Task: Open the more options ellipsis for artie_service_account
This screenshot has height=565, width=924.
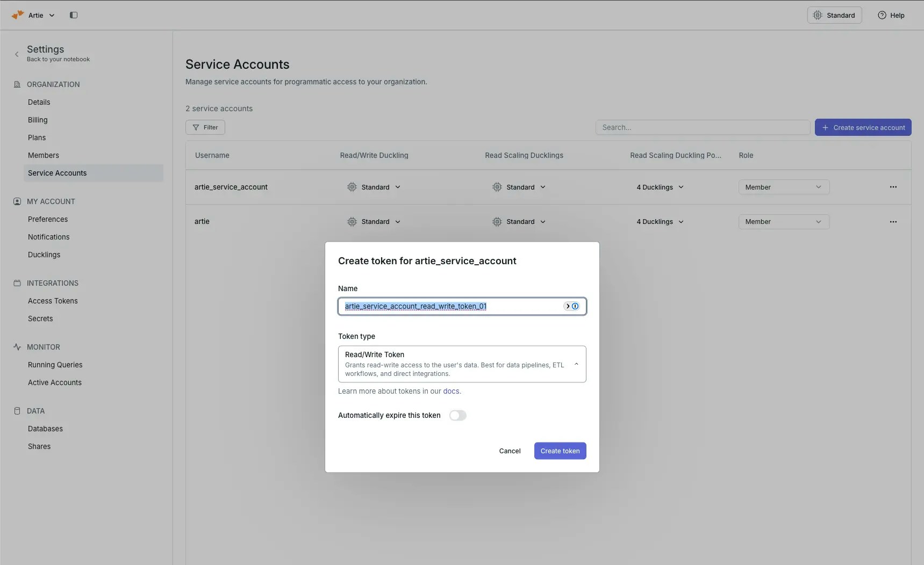Action: tap(894, 187)
